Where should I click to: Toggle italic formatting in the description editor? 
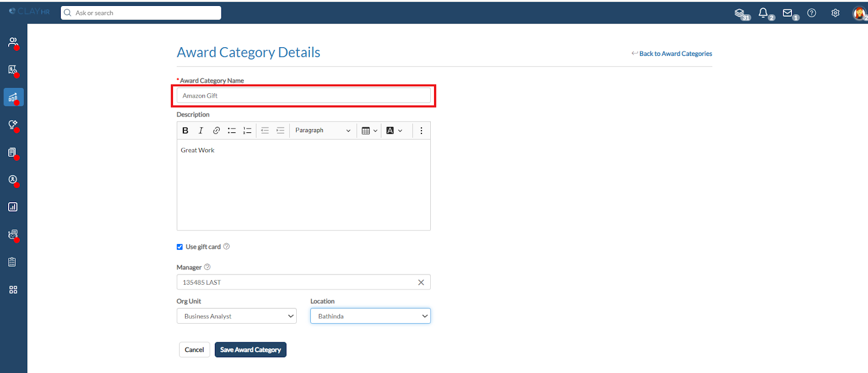coord(201,131)
